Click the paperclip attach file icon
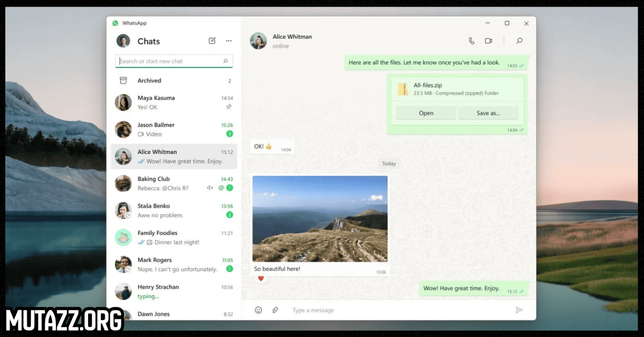The image size is (644, 337). [275, 310]
